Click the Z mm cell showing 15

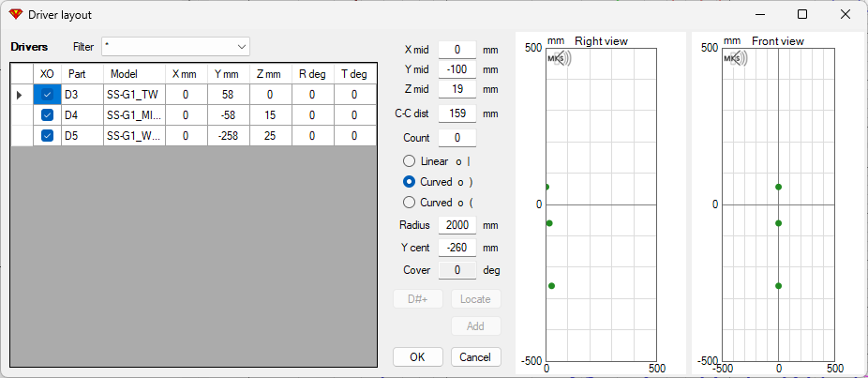(x=271, y=116)
